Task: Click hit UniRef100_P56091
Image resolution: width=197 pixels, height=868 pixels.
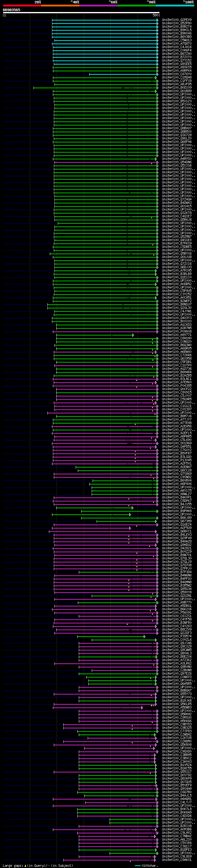Action: [177, 612]
